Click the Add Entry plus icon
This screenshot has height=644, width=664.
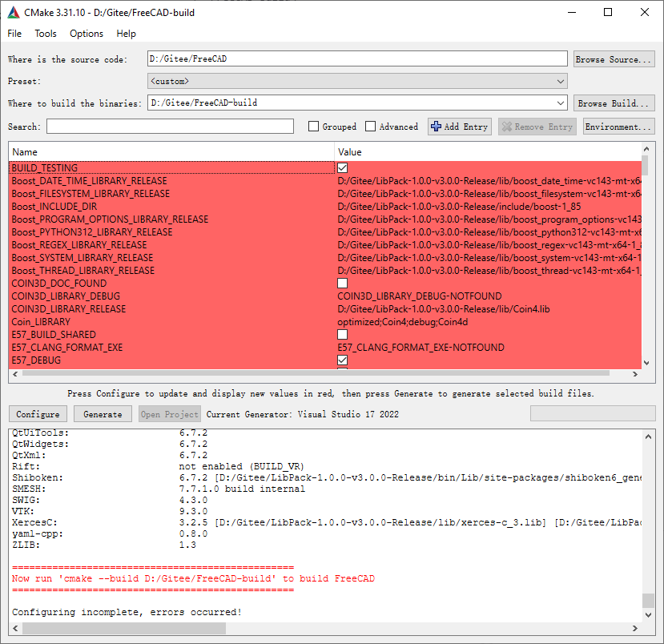437,126
